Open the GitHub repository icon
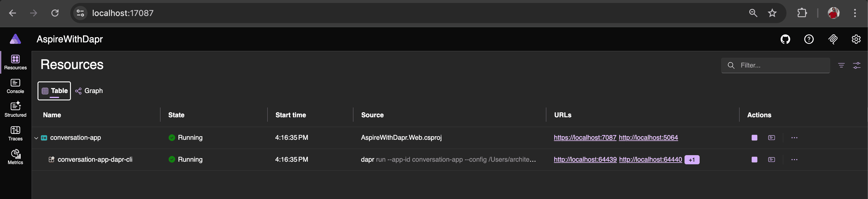The width and height of the screenshot is (868, 199). (x=785, y=39)
